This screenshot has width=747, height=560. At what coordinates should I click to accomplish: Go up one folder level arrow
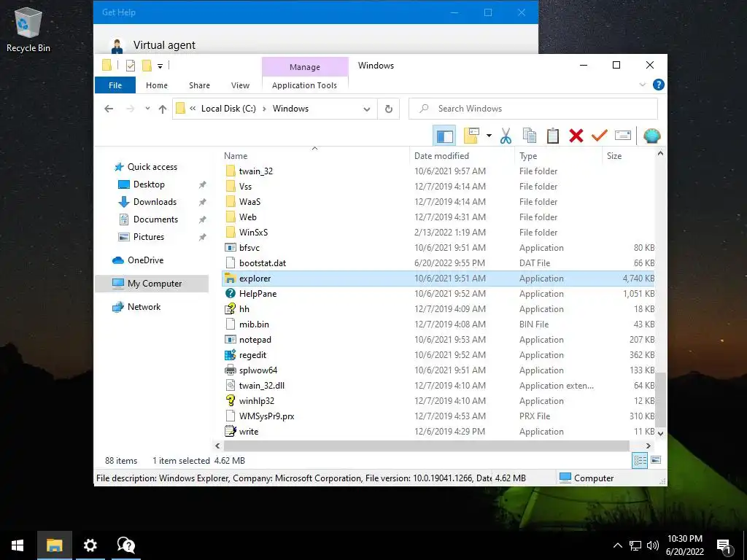click(x=163, y=109)
